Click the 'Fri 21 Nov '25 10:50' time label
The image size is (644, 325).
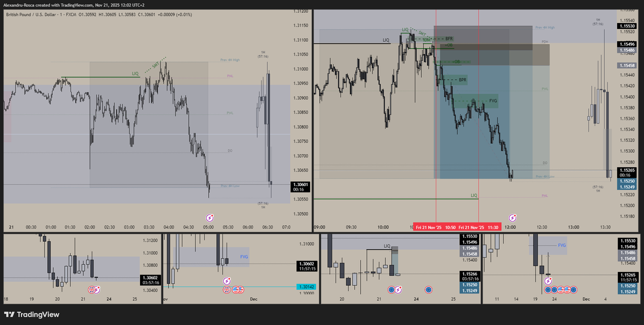[x=435, y=227]
